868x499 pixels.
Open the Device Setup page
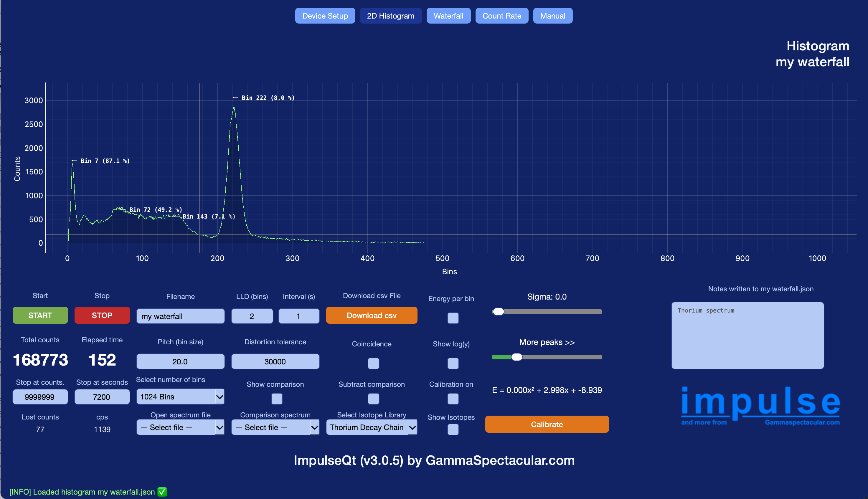tap(325, 15)
